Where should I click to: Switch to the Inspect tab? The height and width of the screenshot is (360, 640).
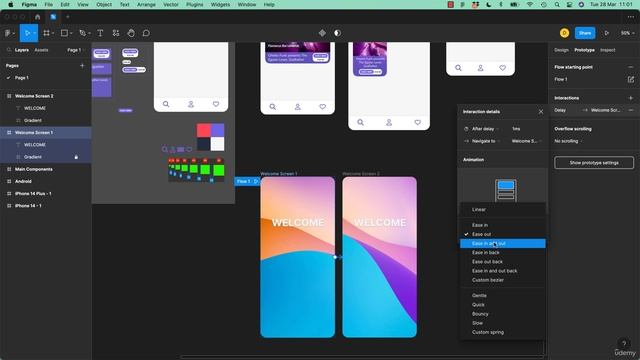[x=607, y=50]
